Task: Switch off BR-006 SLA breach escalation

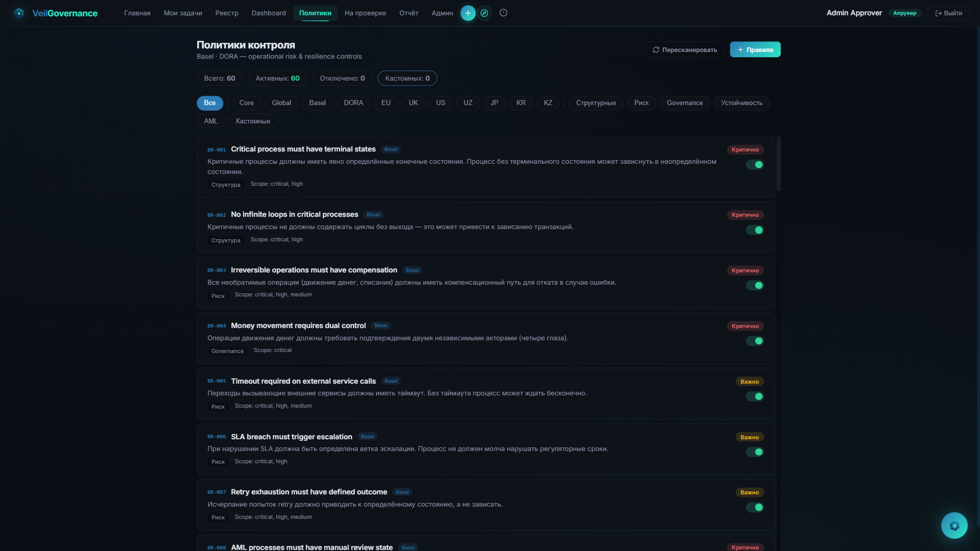Action: (754, 452)
